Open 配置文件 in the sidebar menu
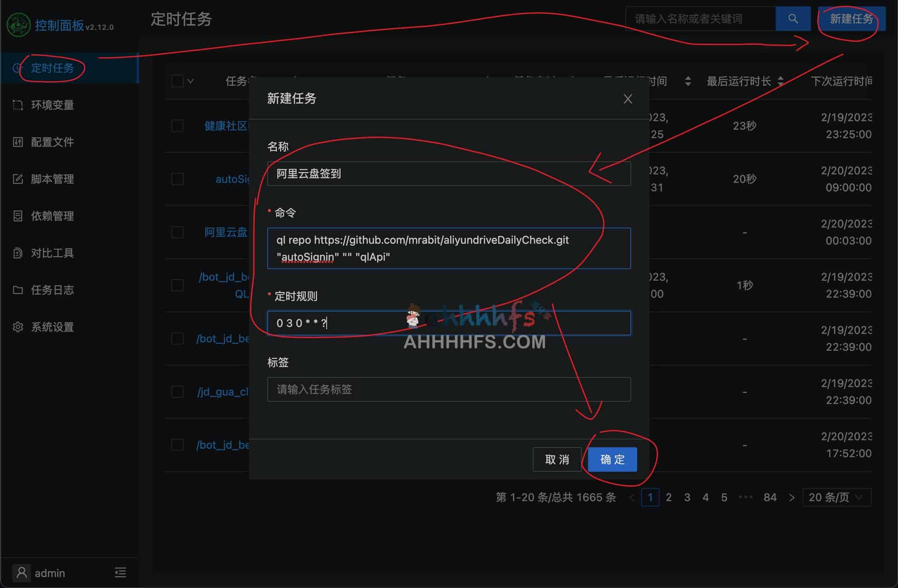This screenshot has width=898, height=588. tap(52, 142)
